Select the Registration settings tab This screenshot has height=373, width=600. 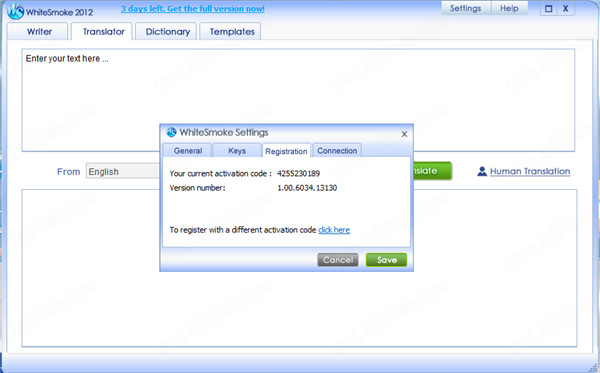(x=286, y=151)
